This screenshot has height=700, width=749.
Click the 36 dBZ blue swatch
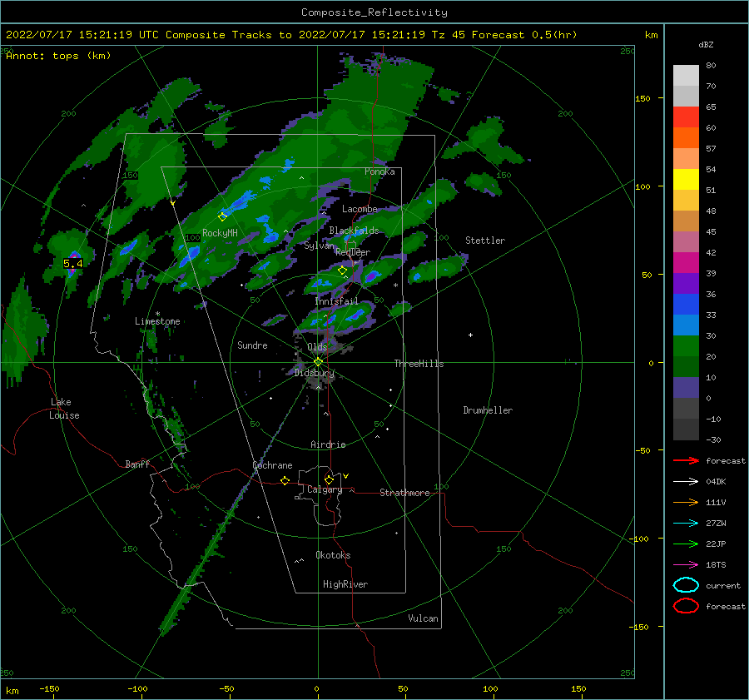click(x=686, y=304)
